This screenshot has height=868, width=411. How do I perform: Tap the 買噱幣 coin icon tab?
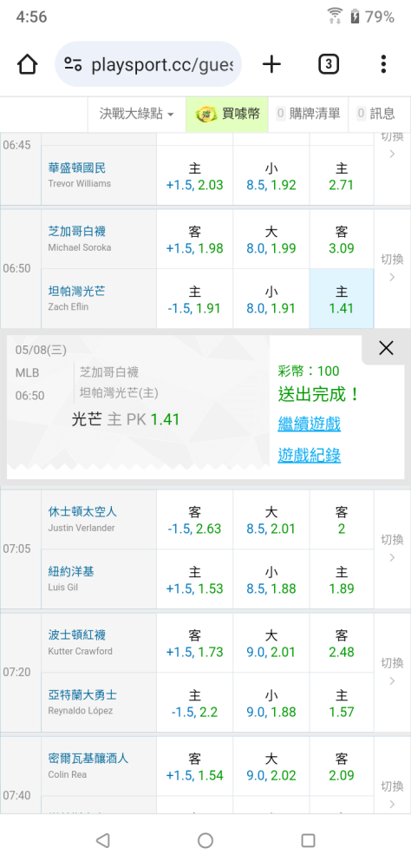click(227, 114)
